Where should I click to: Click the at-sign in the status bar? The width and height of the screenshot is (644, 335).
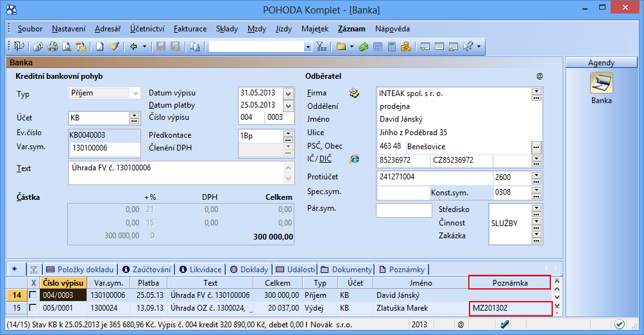pos(461,325)
